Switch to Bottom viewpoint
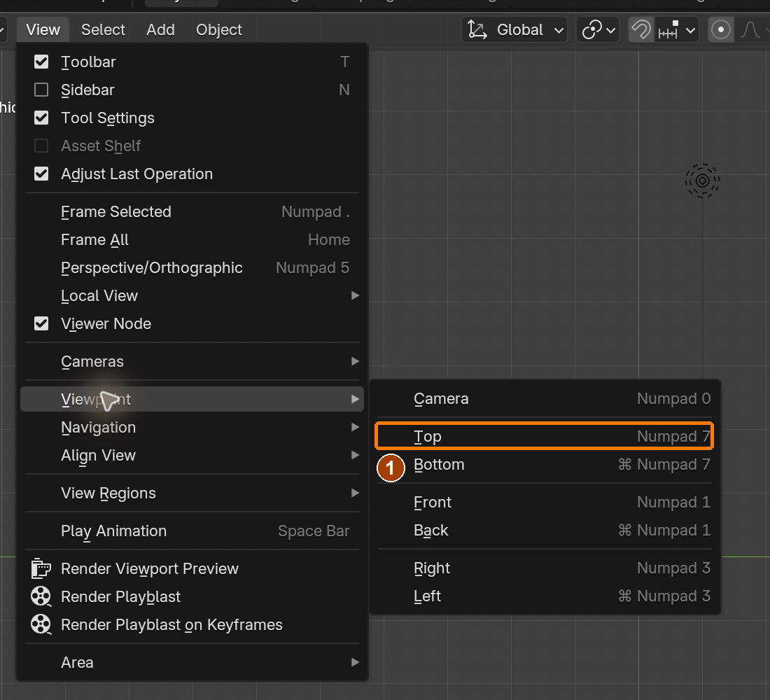The width and height of the screenshot is (770, 700). coord(545,465)
